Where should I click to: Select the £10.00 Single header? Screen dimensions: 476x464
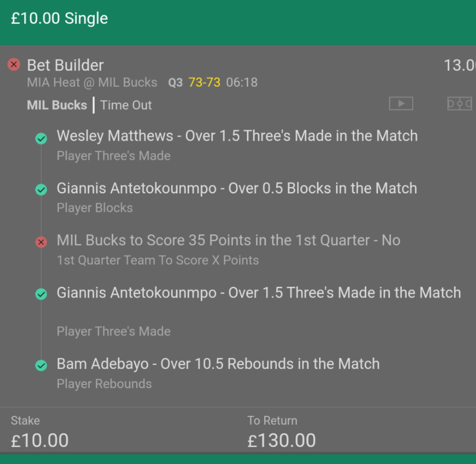click(x=59, y=18)
